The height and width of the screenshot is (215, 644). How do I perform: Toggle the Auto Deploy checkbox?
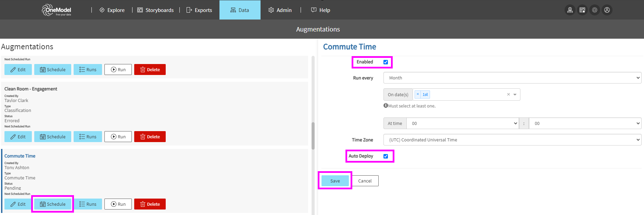[386, 156]
